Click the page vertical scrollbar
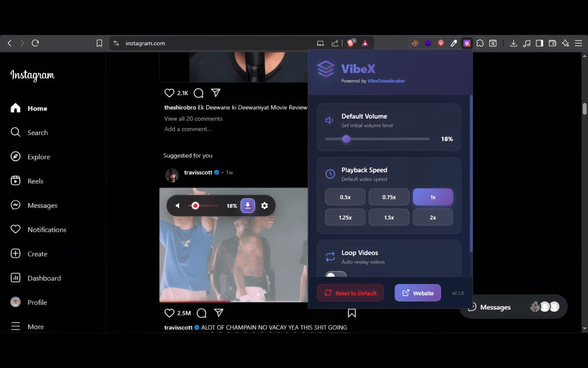Viewport: 588px width, 368px height. (x=584, y=109)
